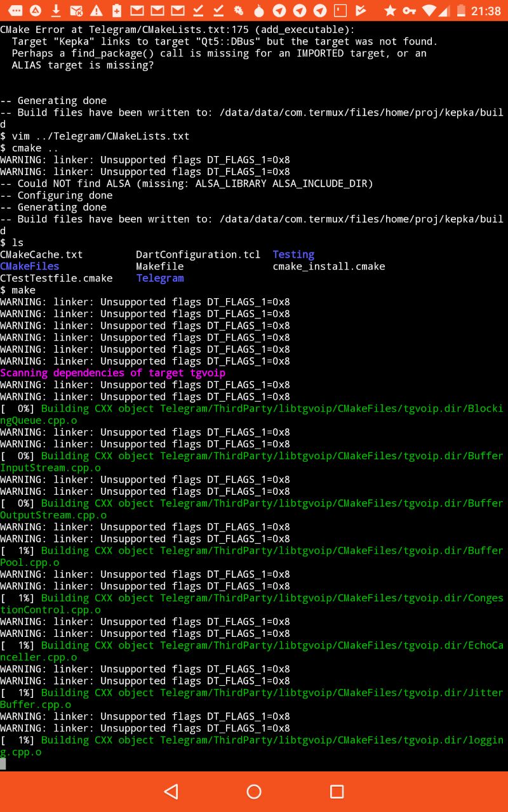Tap the CMakeCache.txt file name
Image resolution: width=508 pixels, height=812 pixels.
click(41, 254)
